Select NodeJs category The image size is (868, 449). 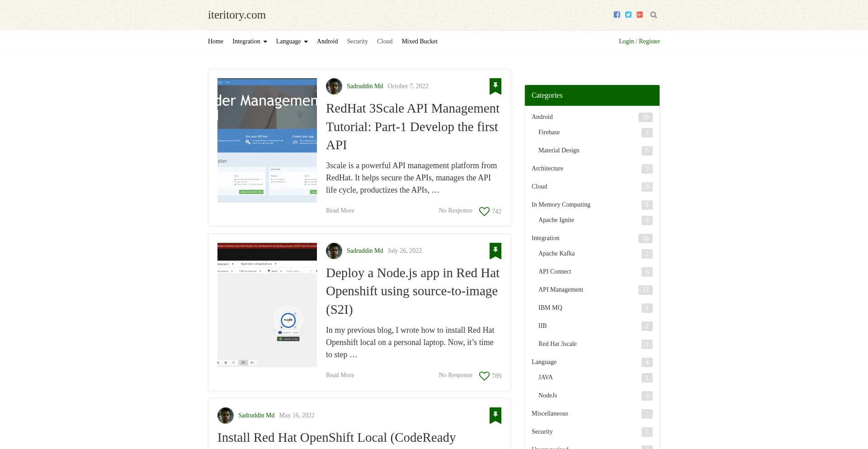pos(547,395)
